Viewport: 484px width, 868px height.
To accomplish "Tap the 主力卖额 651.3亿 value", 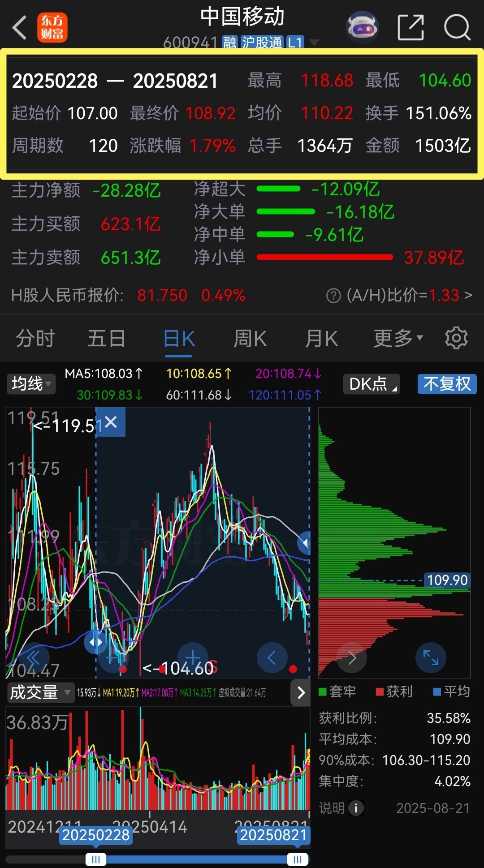I will (x=130, y=258).
